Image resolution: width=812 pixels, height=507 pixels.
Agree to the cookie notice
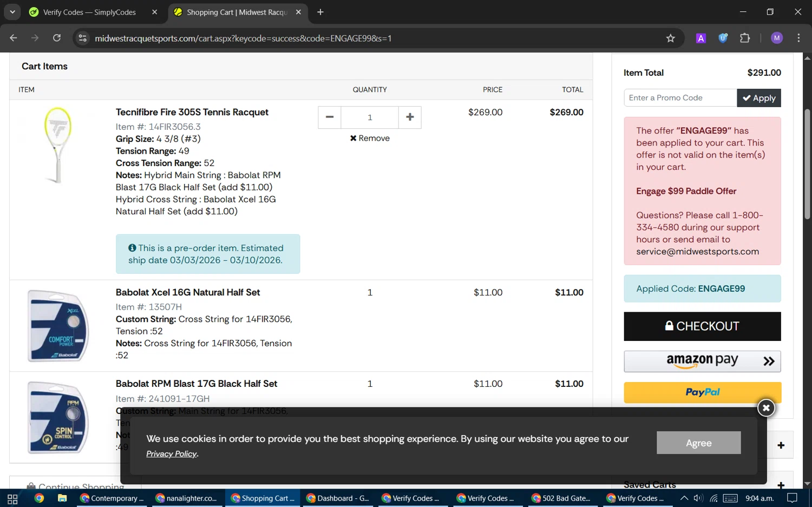click(x=698, y=443)
